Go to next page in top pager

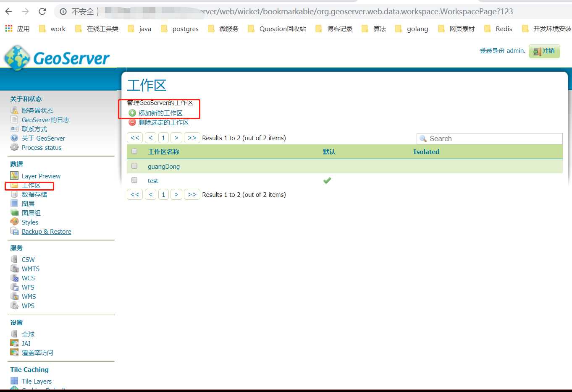tap(176, 138)
